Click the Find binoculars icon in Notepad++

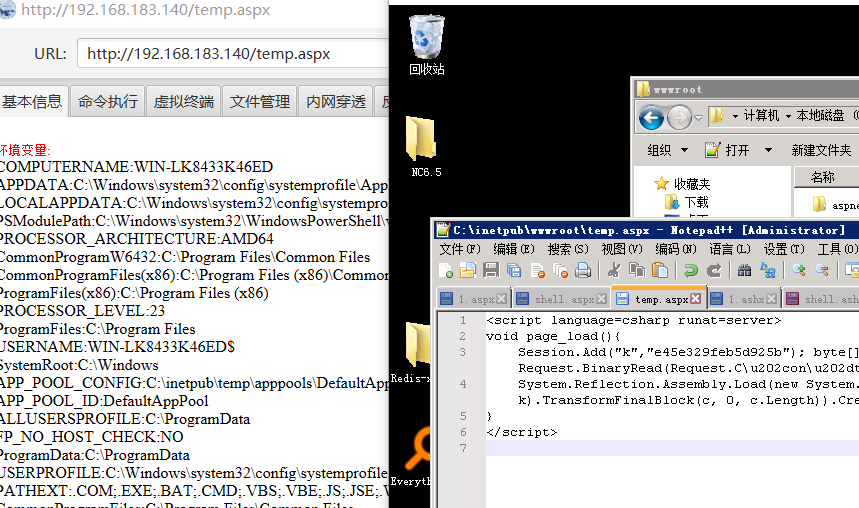click(744, 270)
